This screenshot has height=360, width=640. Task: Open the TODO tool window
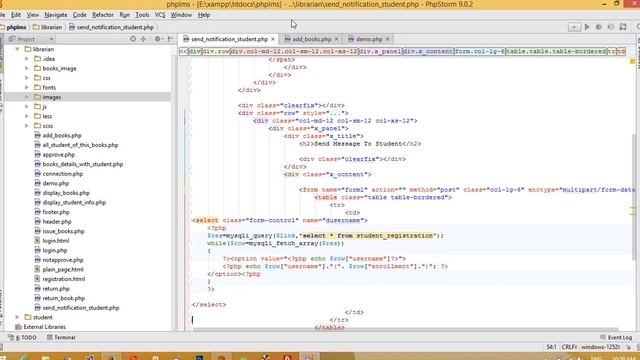pos(22,338)
